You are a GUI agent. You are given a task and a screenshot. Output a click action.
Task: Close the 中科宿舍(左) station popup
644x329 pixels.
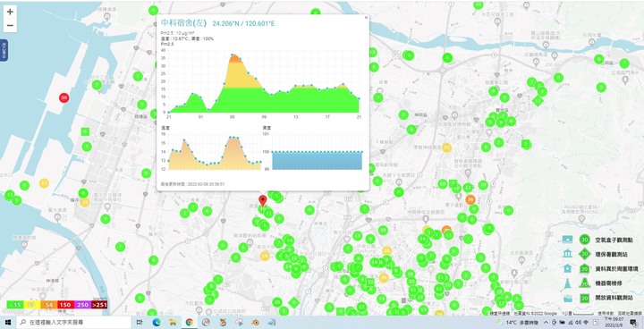click(x=366, y=17)
